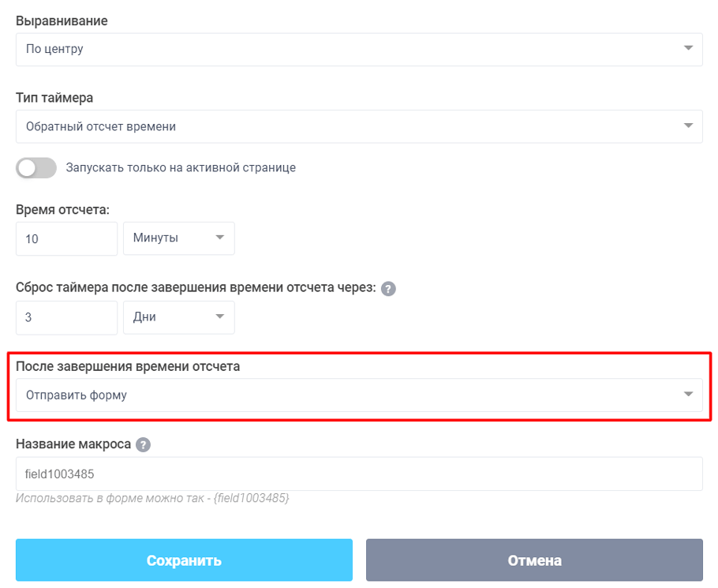Toggle "Запускать только на активной странице" switch
The height and width of the screenshot is (588, 718).
coord(36,168)
